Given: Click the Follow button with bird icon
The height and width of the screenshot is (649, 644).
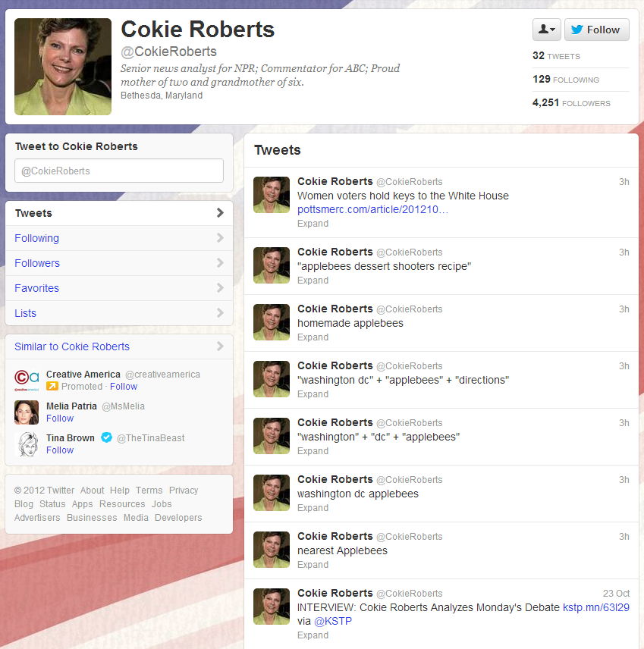Looking at the screenshot, I should pos(596,30).
